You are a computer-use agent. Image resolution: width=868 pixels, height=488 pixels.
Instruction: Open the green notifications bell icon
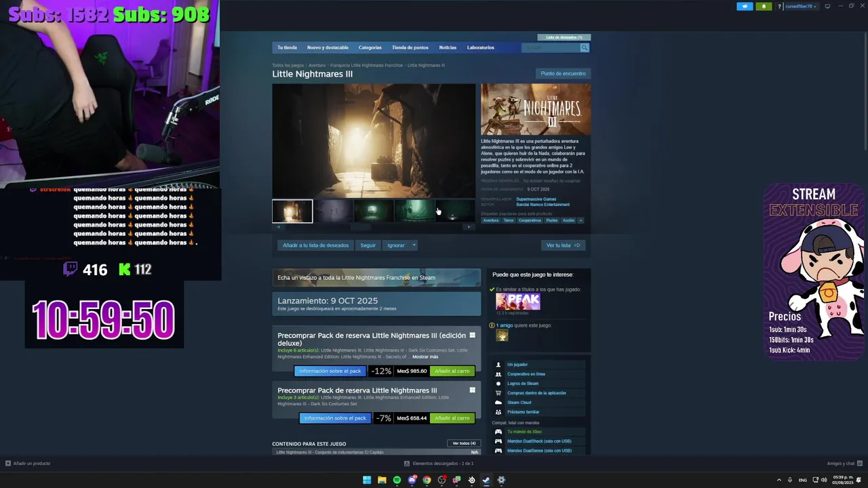pyautogui.click(x=764, y=6)
